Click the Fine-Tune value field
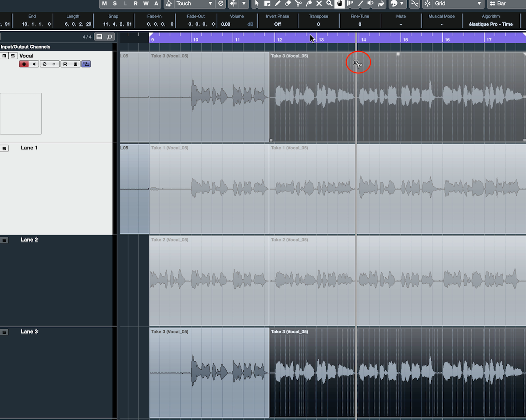This screenshot has height=420, width=526. [360, 24]
